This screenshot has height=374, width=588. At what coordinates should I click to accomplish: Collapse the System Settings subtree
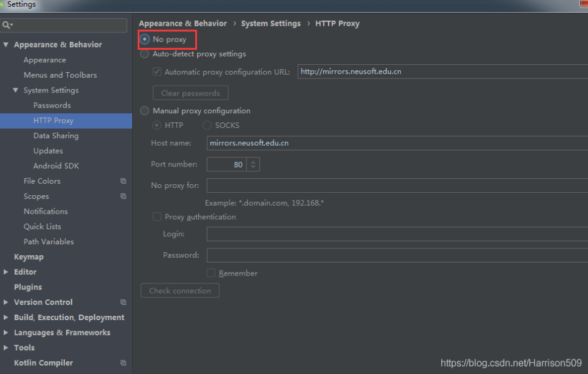(16, 91)
